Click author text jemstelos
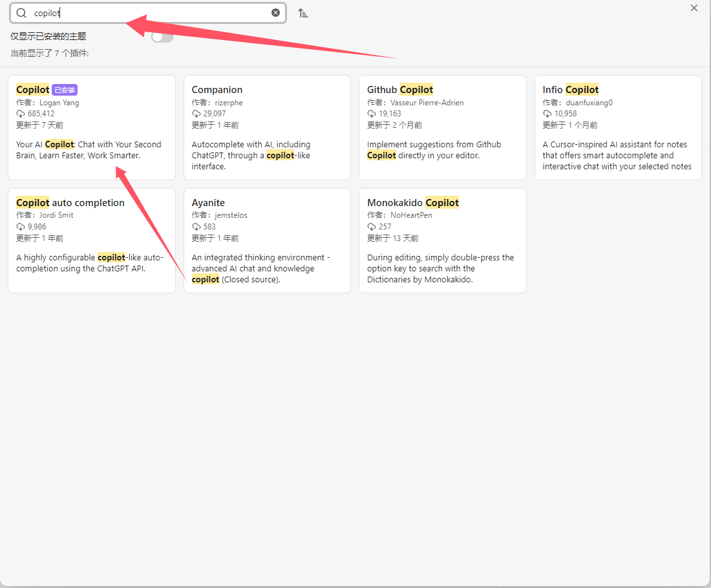This screenshot has width=711, height=588. 231,215
